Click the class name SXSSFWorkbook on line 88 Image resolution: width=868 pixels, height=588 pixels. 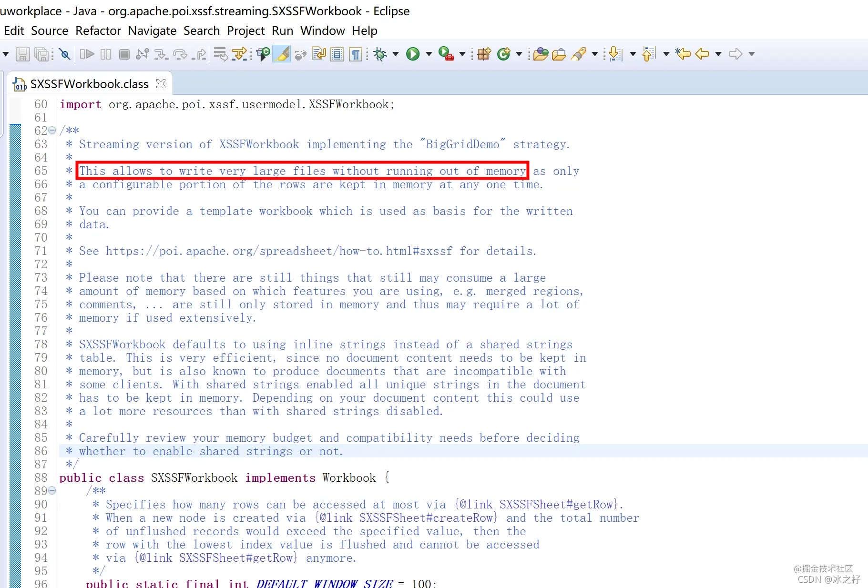tap(194, 478)
